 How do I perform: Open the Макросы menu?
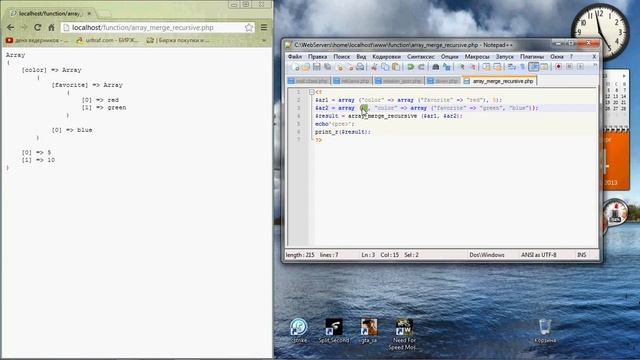click(x=477, y=57)
